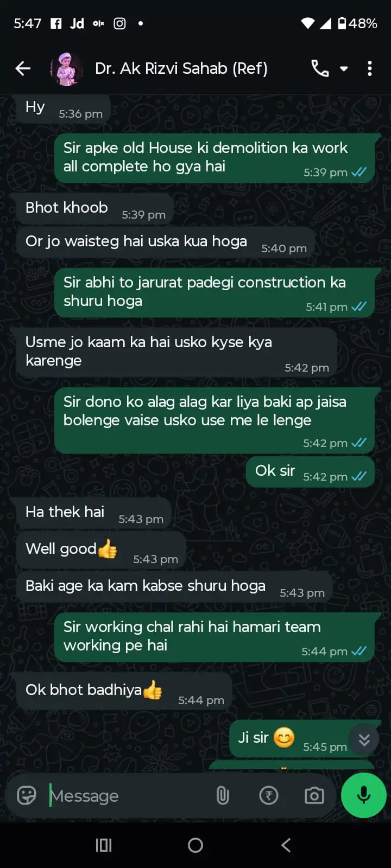Attach a file with the paperclip icon
The height and width of the screenshot is (868, 391).
223,796
